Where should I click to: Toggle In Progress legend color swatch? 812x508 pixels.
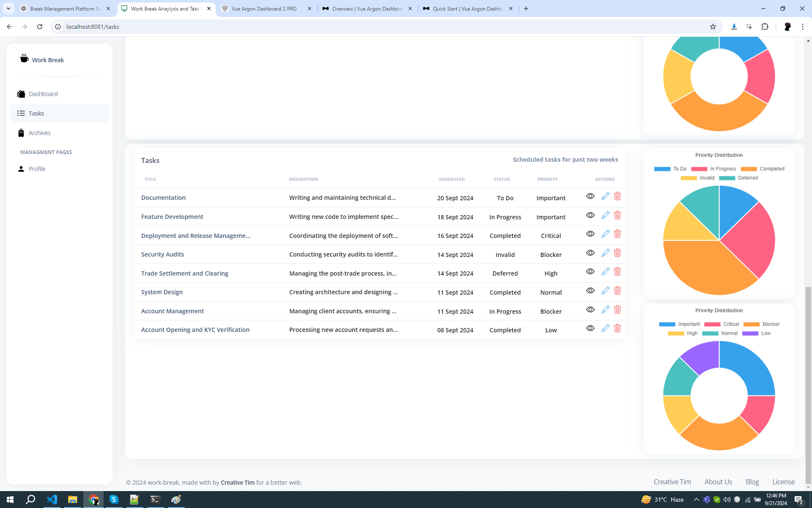click(699, 169)
